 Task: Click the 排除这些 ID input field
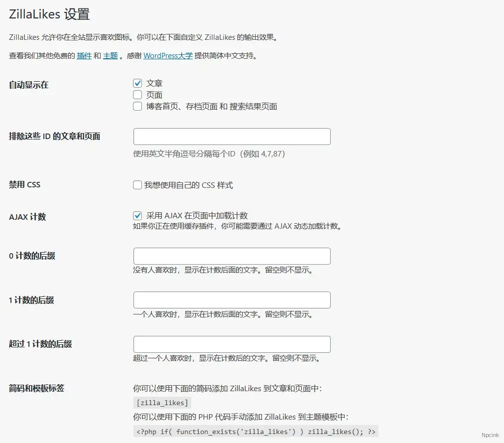[x=232, y=136]
